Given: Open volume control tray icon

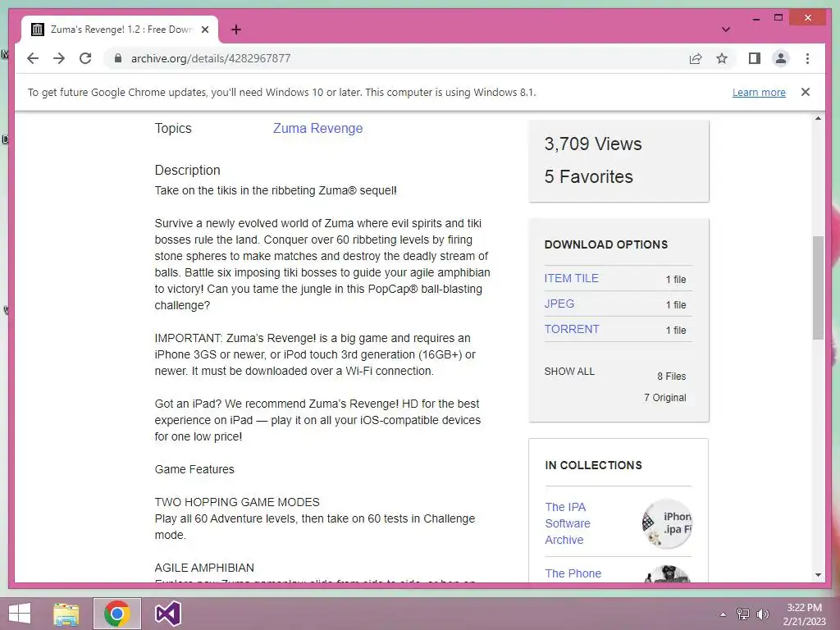Looking at the screenshot, I should [763, 614].
